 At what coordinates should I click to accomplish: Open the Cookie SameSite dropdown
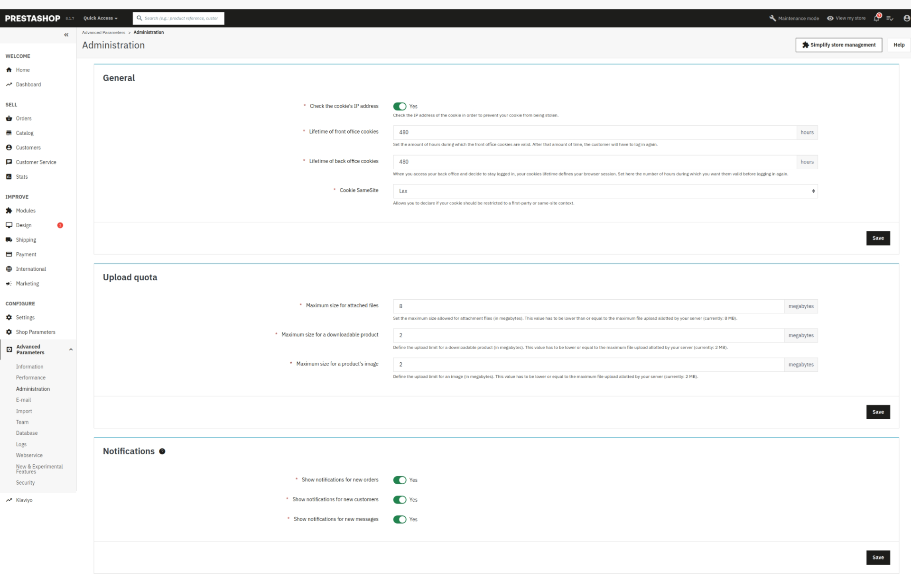[x=605, y=191]
